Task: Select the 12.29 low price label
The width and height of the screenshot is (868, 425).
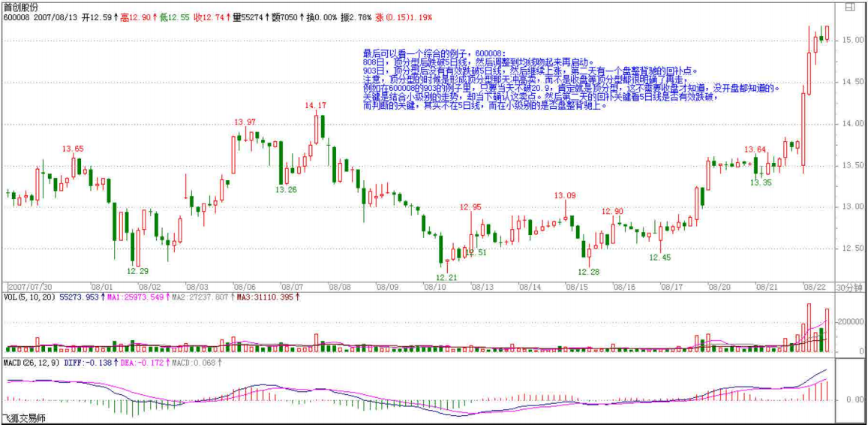Action: 137,271
